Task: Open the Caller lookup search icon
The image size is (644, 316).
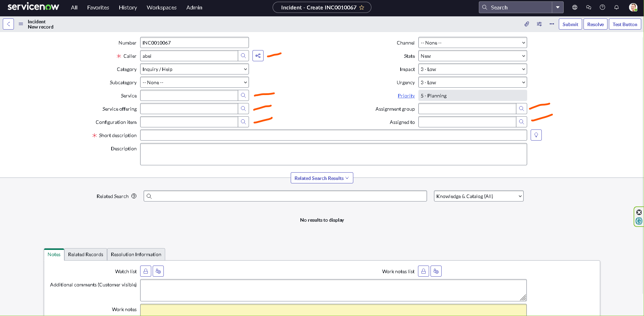Action: click(243, 56)
